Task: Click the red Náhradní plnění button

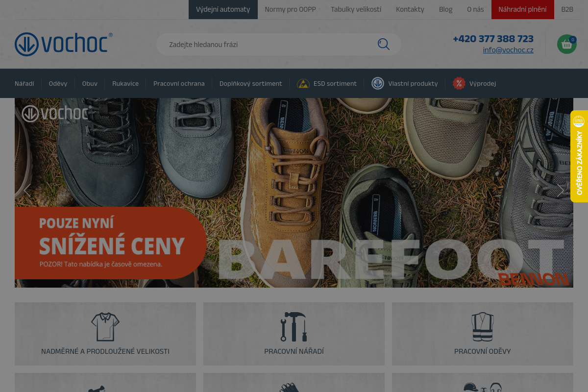Action: click(x=523, y=9)
